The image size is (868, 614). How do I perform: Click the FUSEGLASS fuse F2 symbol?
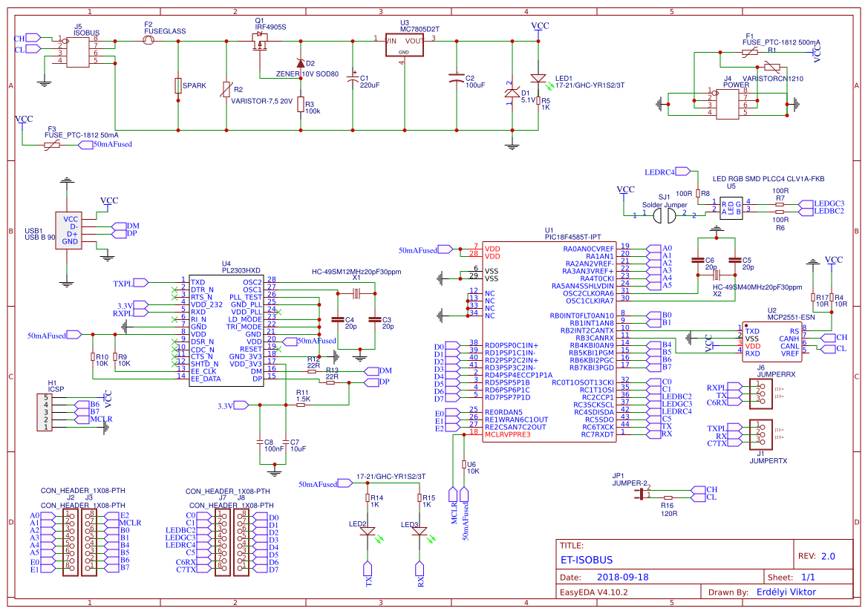(x=149, y=41)
